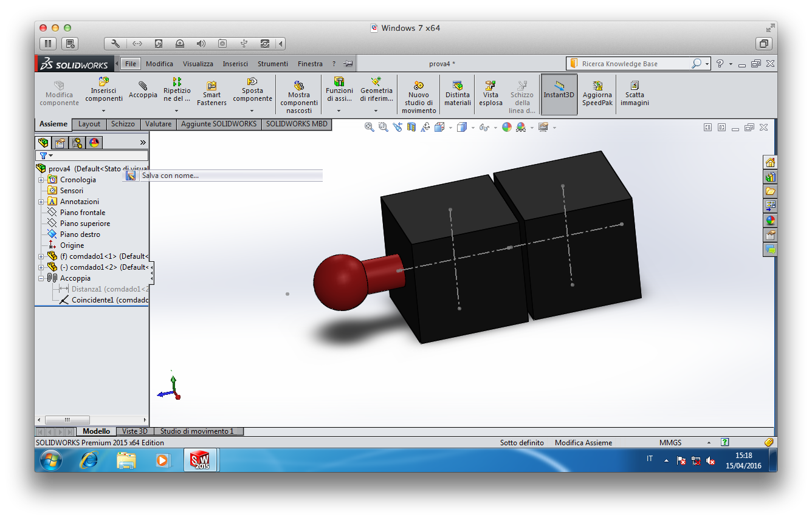The width and height of the screenshot is (812, 520).
Task: Click Previous view icon in view toolbar
Action: (397, 127)
